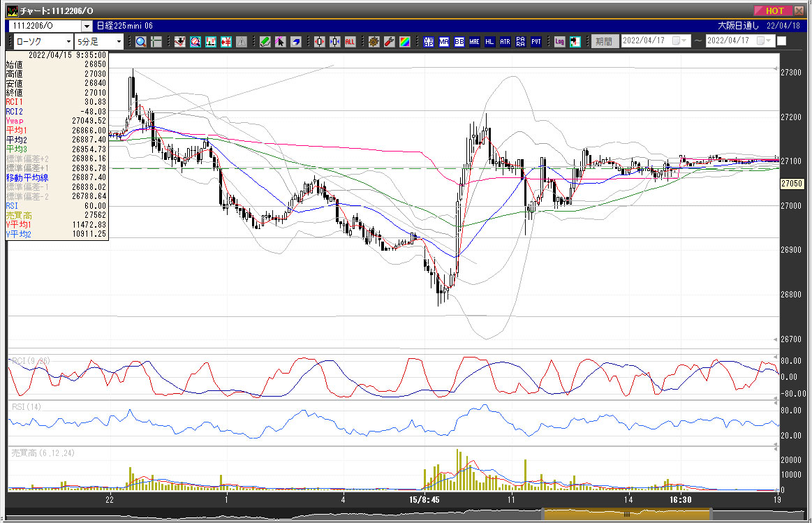
Task: Click the chart export arrow icon
Action: click(575, 42)
